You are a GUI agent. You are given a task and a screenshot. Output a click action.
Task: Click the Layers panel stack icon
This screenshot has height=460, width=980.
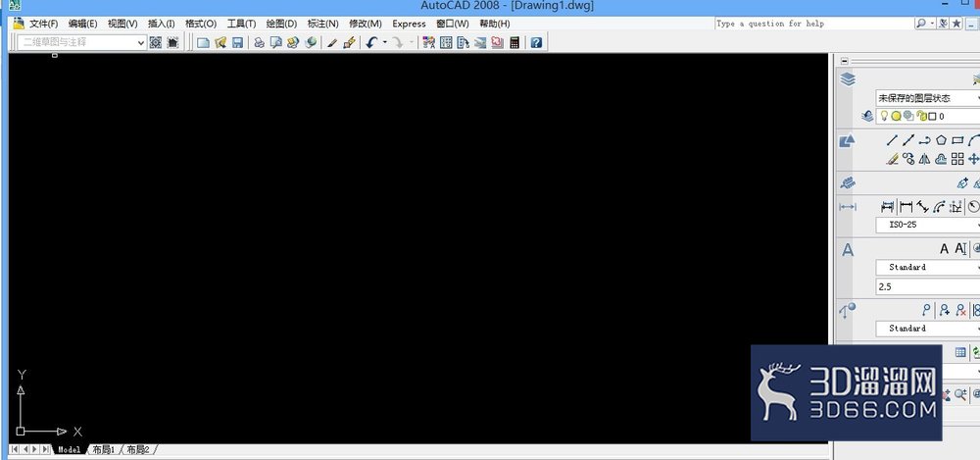tap(848, 79)
